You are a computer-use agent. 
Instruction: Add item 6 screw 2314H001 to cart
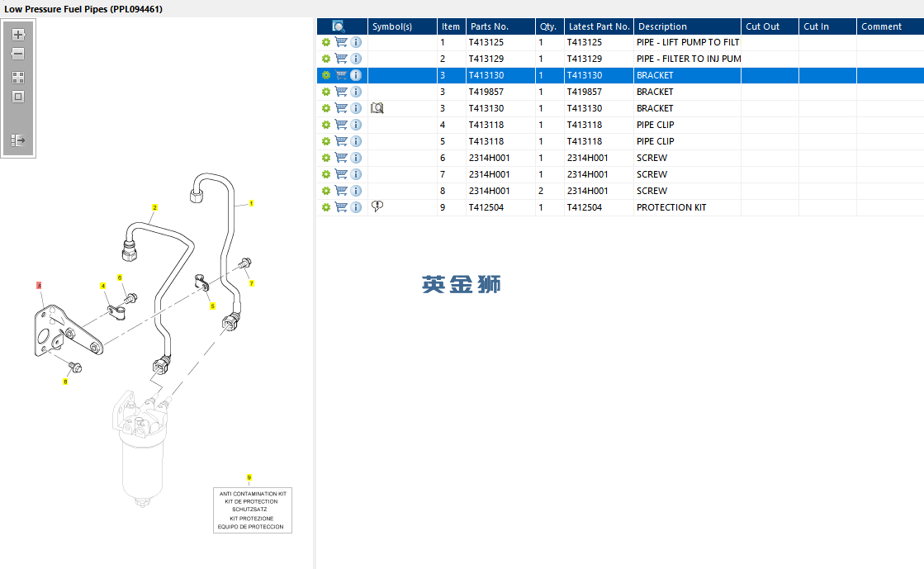point(340,158)
